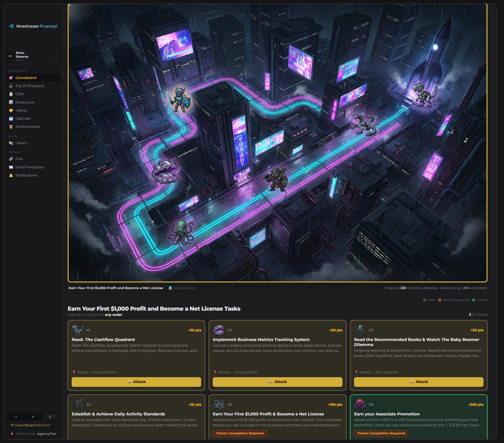The width and height of the screenshot is (504, 443).
Task: Open the Earn your Associate Promotion card
Action: pyautogui.click(x=418, y=417)
